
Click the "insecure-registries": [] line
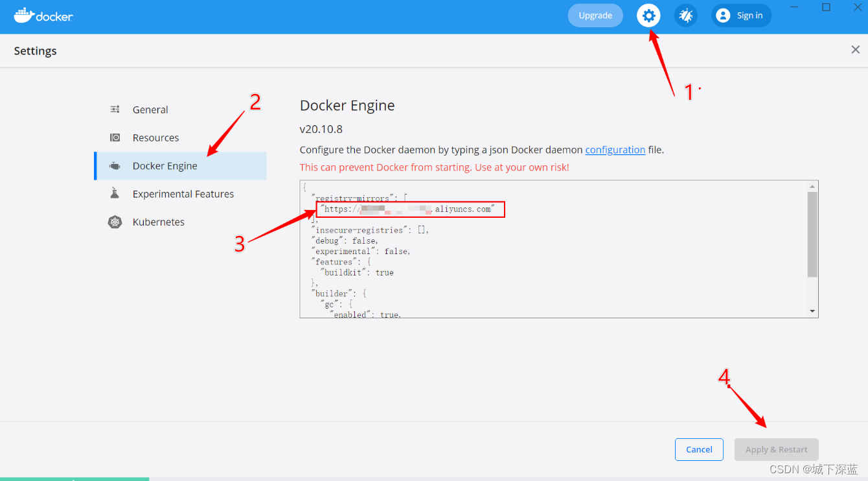pyautogui.click(x=370, y=230)
